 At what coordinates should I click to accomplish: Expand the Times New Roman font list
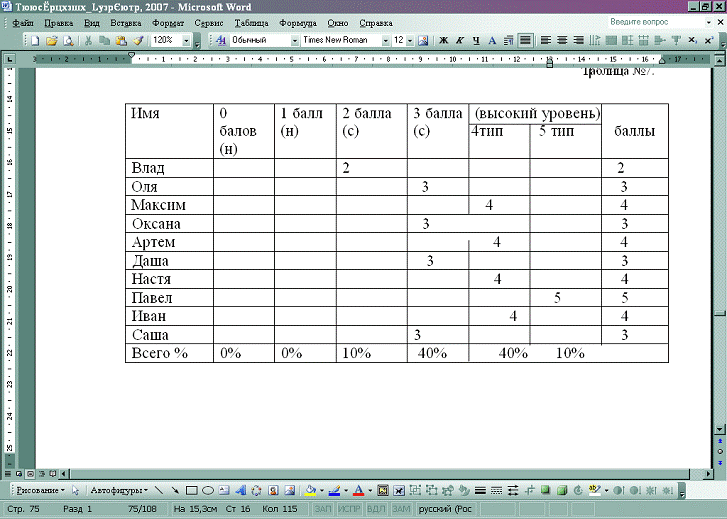coord(384,41)
